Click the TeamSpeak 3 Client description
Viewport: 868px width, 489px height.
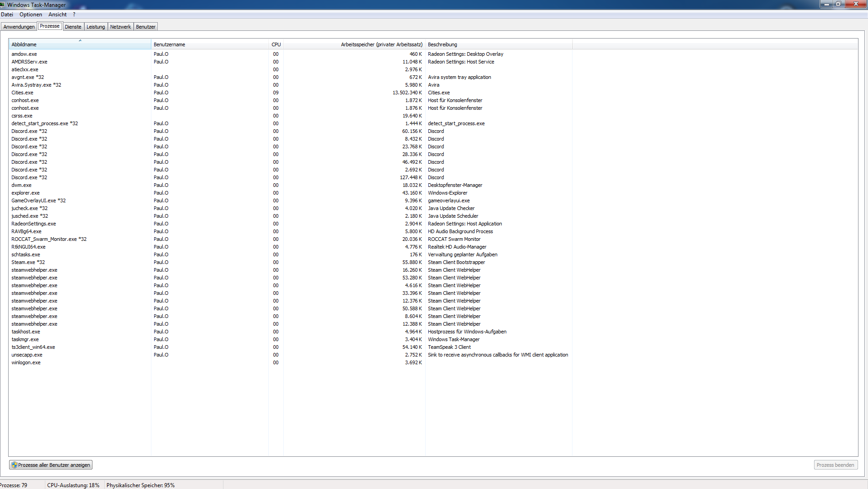[x=449, y=347]
